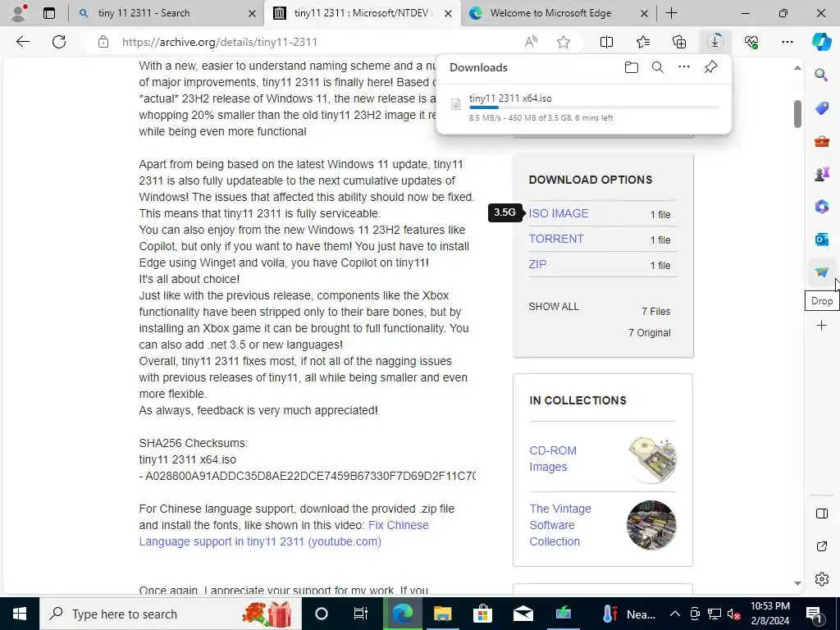Viewport: 840px width, 630px height.
Task: Open more options in Downloads panel
Action: coord(684,67)
